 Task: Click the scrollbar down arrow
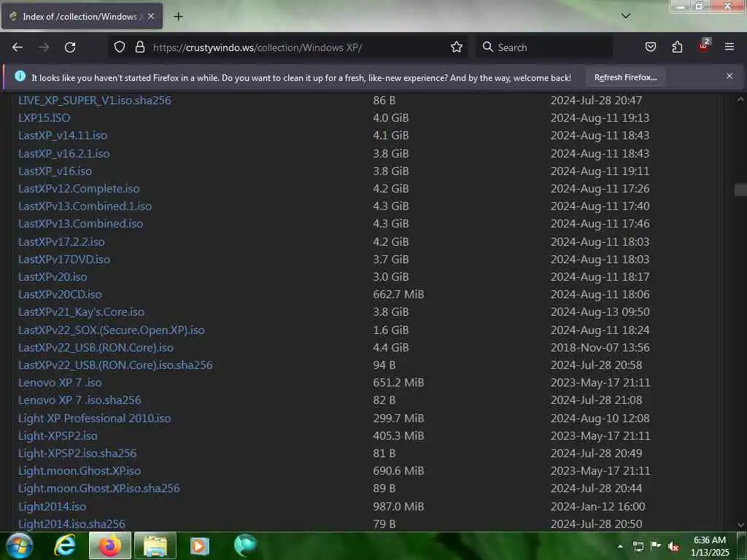tap(740, 525)
